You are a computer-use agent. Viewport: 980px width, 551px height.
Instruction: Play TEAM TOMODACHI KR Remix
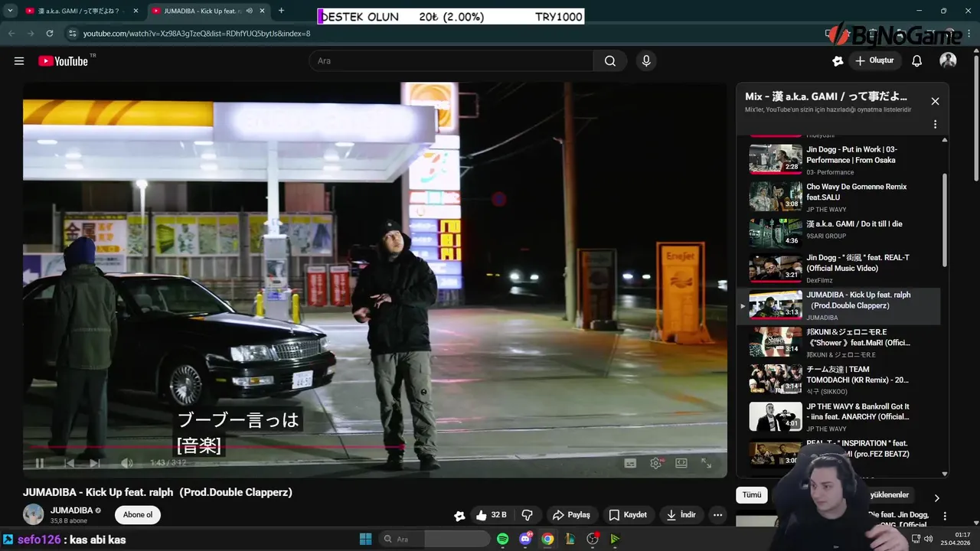coord(841,380)
